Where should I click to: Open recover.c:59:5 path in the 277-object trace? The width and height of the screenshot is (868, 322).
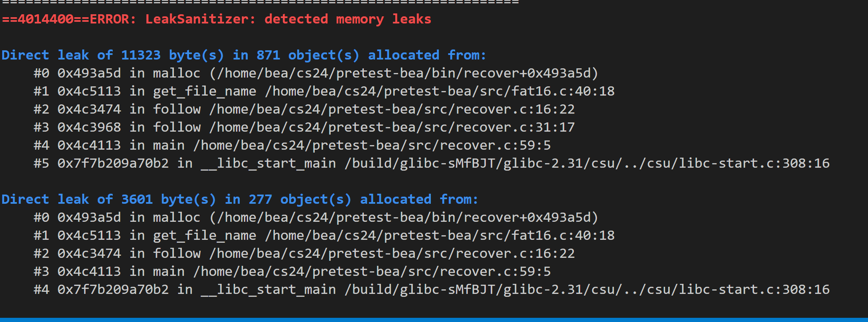click(x=372, y=272)
